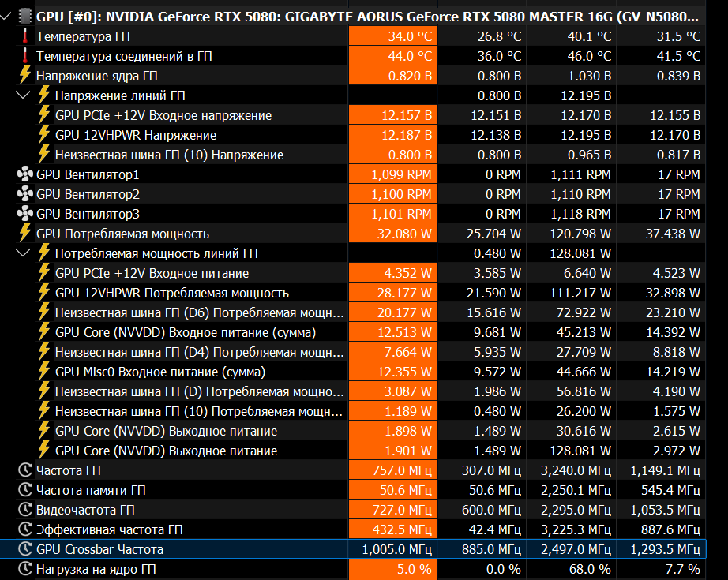Click the maximum value 120.798 W
728x580 pixels.
click(580, 234)
